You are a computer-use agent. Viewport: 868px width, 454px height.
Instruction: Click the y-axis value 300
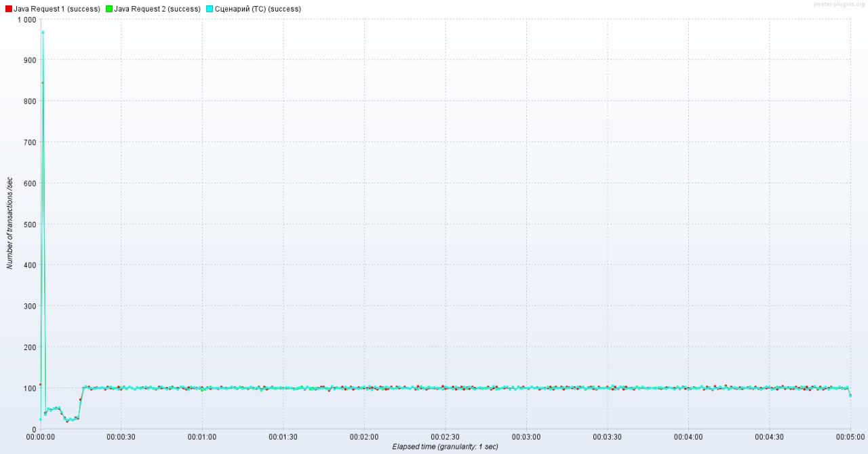[30, 307]
